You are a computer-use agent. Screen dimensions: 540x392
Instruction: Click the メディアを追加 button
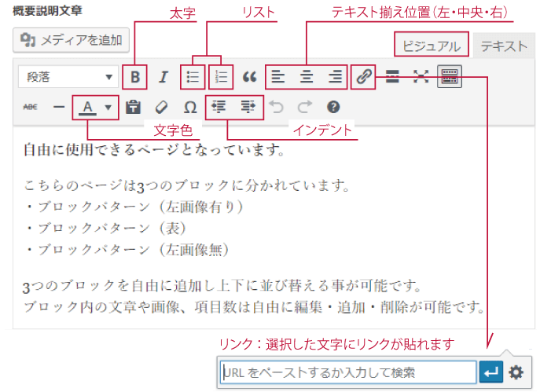pos(72,39)
